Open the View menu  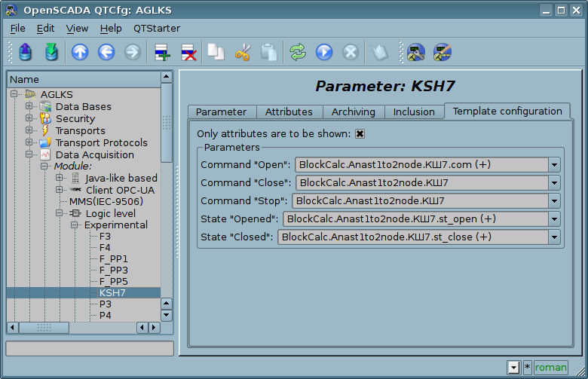tap(77, 29)
